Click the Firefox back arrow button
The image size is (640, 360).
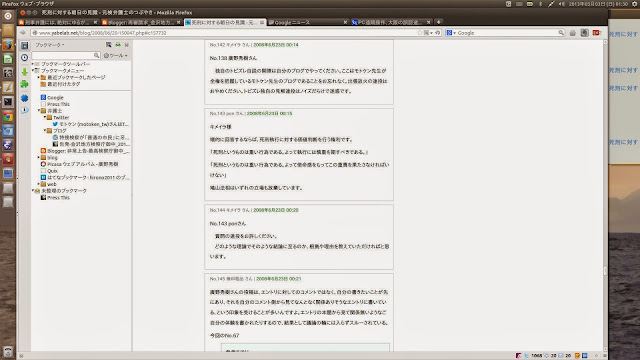(x=23, y=33)
